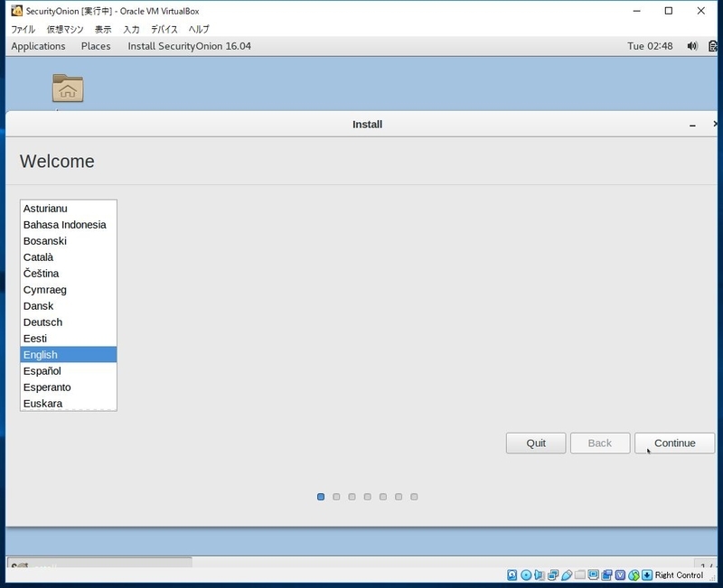Select Asturianu in language list
Viewport: 723px width, 588px height.
[x=69, y=209]
